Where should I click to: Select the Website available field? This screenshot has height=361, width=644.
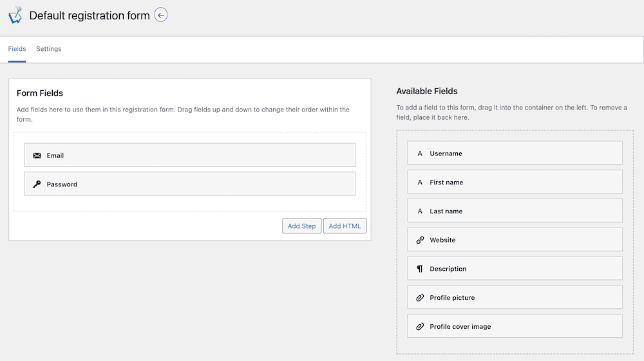(x=515, y=240)
